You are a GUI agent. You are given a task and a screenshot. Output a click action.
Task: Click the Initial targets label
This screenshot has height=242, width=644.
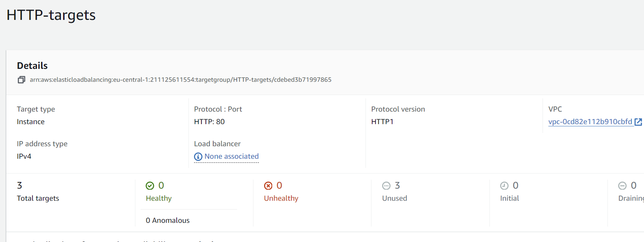(509, 199)
